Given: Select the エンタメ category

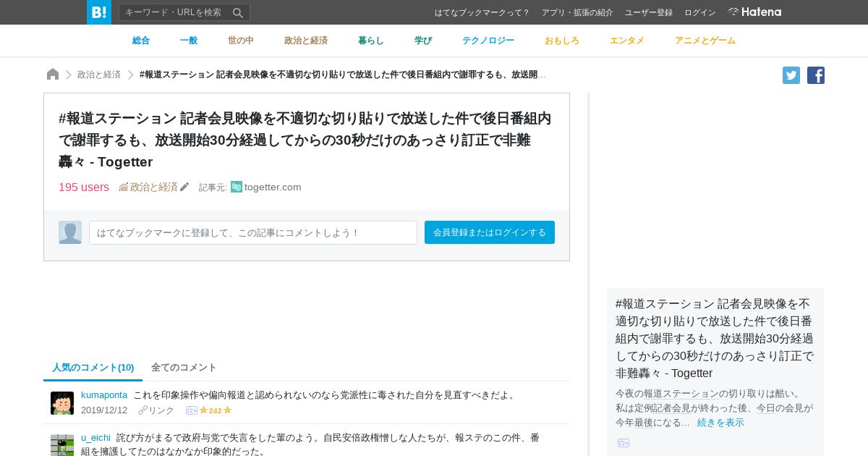Looking at the screenshot, I should tap(627, 41).
